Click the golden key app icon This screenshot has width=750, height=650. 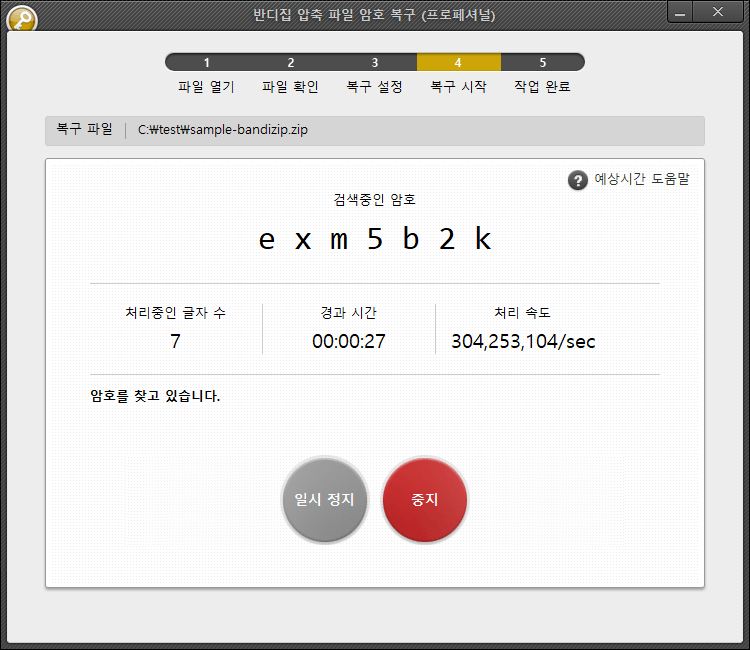(x=22, y=19)
